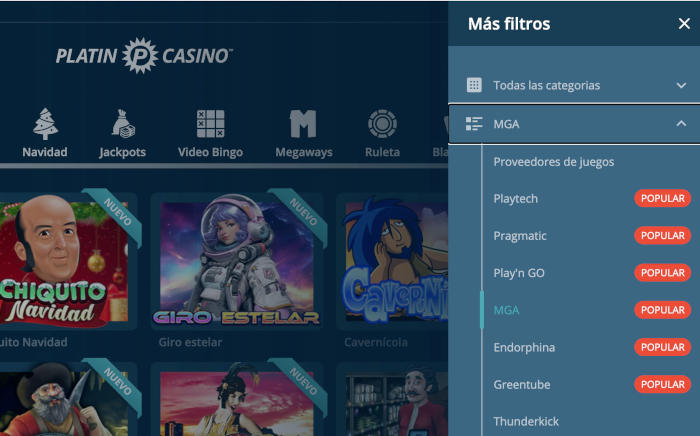Expand the Todas las categorias dropdown chevron

[x=681, y=85]
